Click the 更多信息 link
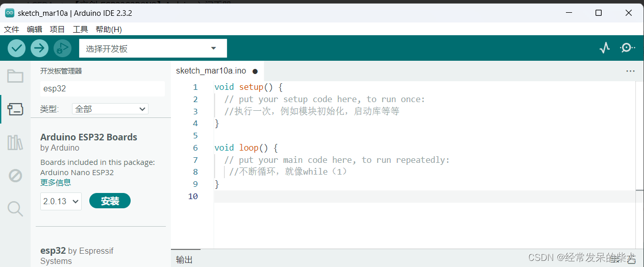644x267 pixels. point(56,182)
